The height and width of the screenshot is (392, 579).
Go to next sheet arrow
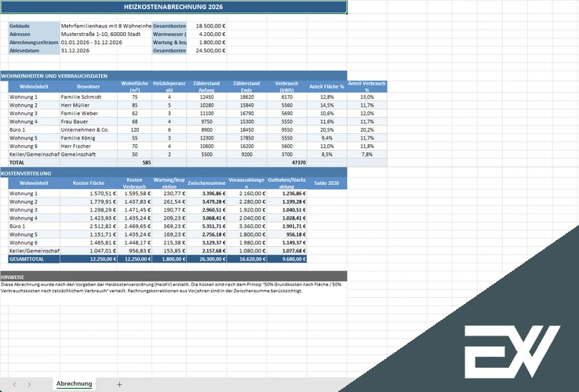pos(29,384)
